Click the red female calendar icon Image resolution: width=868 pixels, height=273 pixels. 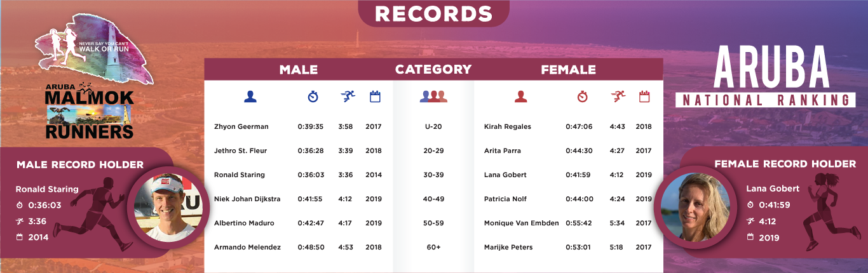click(x=644, y=97)
